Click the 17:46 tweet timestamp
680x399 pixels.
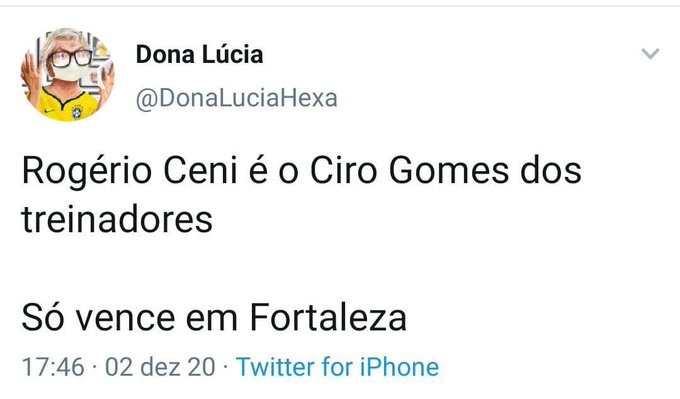53,367
